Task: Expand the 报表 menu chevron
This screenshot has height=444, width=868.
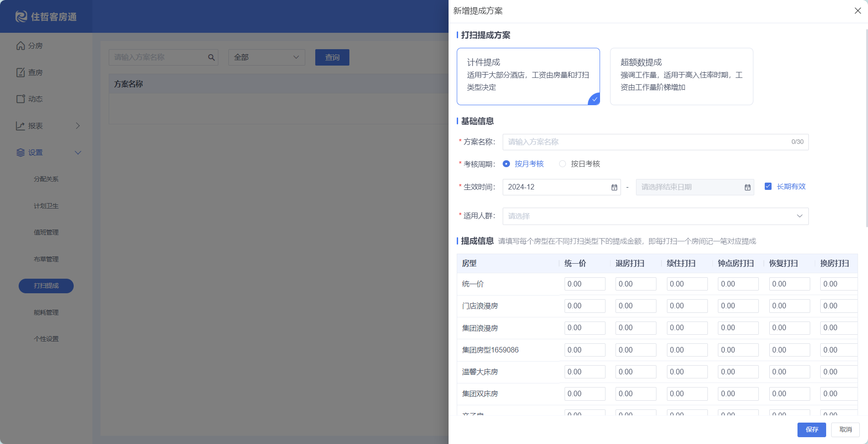Action: [78, 126]
